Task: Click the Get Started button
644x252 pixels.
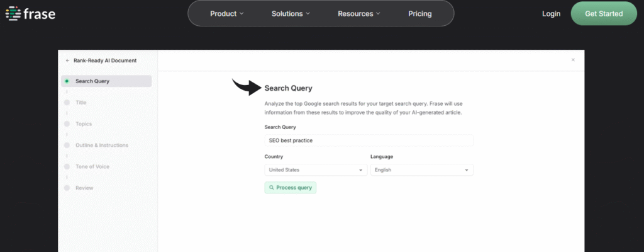Action: pos(603,13)
